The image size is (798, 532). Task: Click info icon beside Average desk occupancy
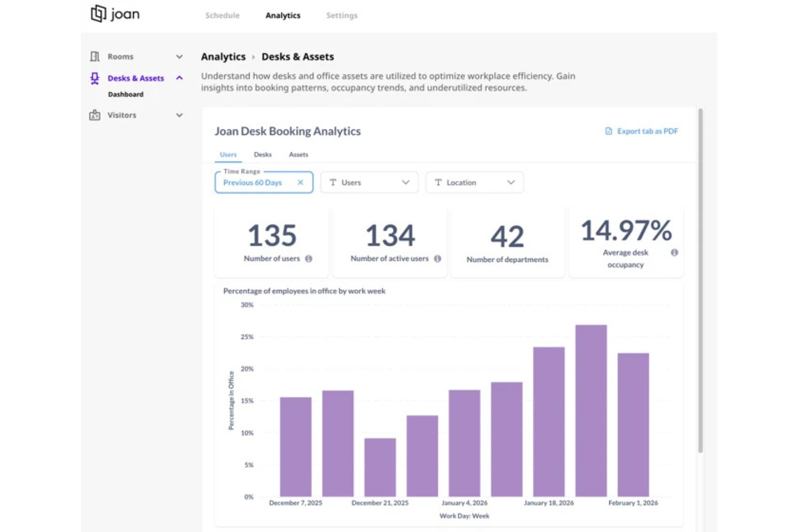point(674,252)
